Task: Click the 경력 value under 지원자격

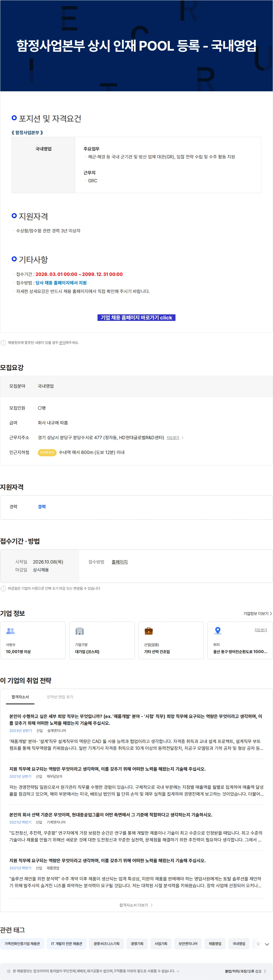Action: (x=42, y=506)
